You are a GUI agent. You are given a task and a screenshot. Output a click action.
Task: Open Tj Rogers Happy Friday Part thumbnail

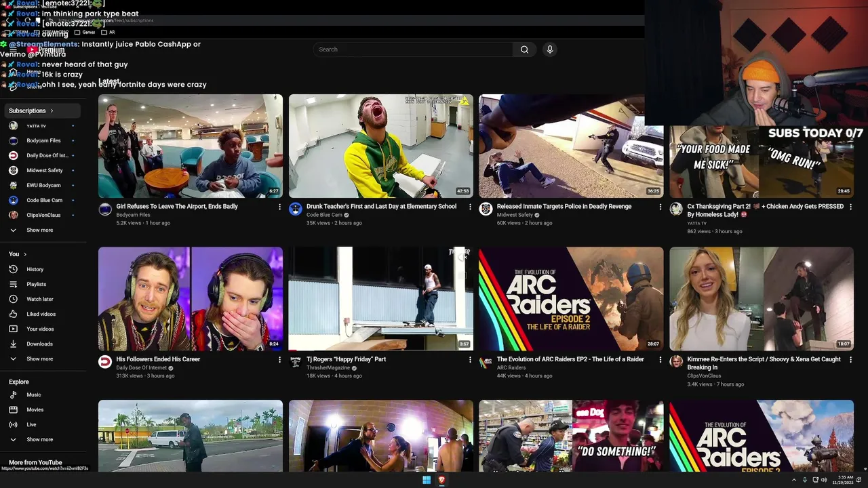coord(381,299)
